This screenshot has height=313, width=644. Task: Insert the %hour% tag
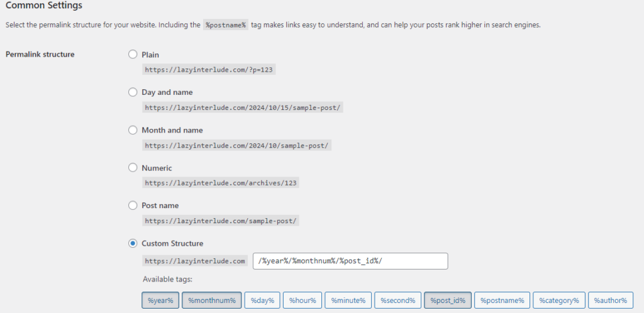(303, 300)
